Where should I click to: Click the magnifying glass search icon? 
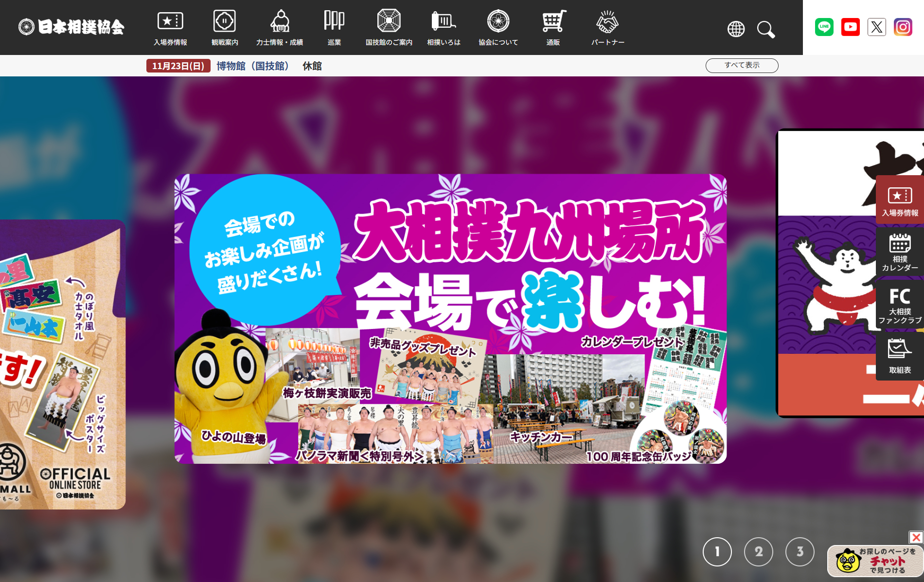tap(765, 30)
